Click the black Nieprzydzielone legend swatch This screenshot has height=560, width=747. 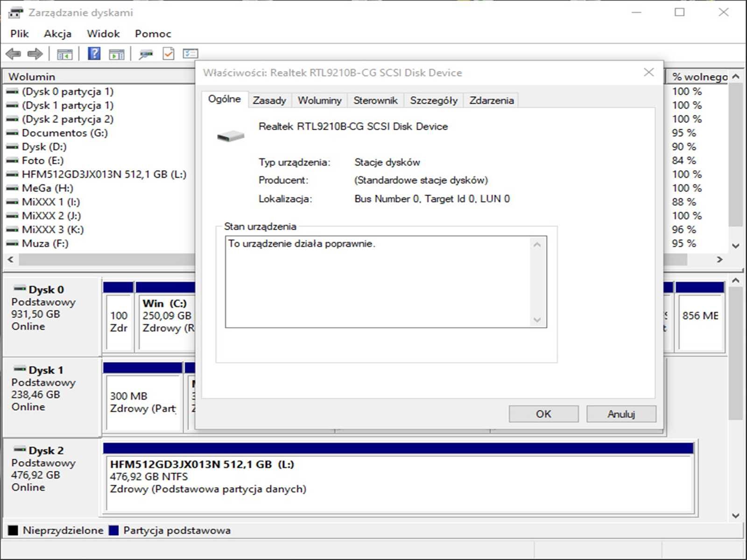coord(13,530)
